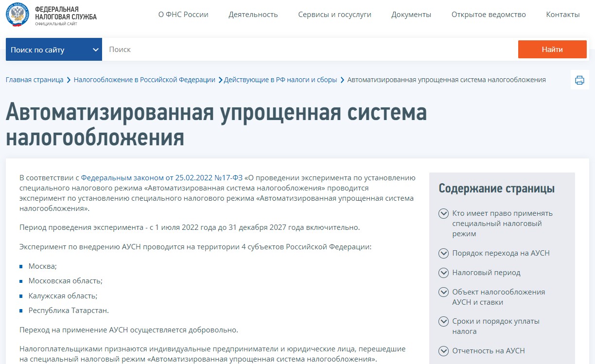Open the 'Деятельность' menu

(x=253, y=15)
